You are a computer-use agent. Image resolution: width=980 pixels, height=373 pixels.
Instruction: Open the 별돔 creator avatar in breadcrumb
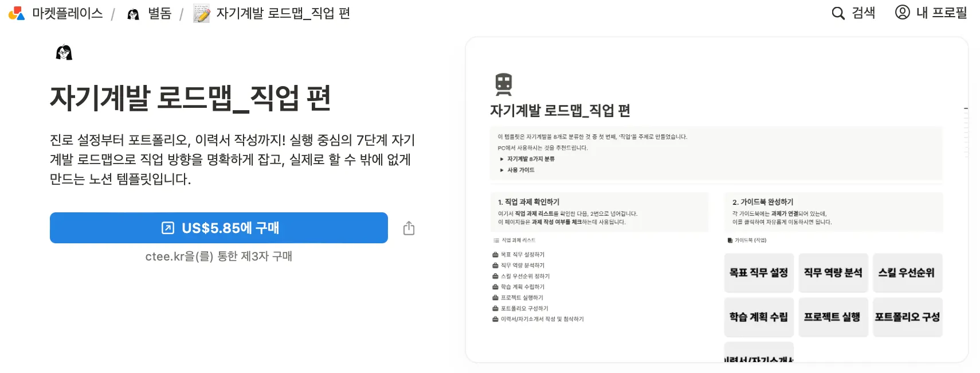point(134,14)
